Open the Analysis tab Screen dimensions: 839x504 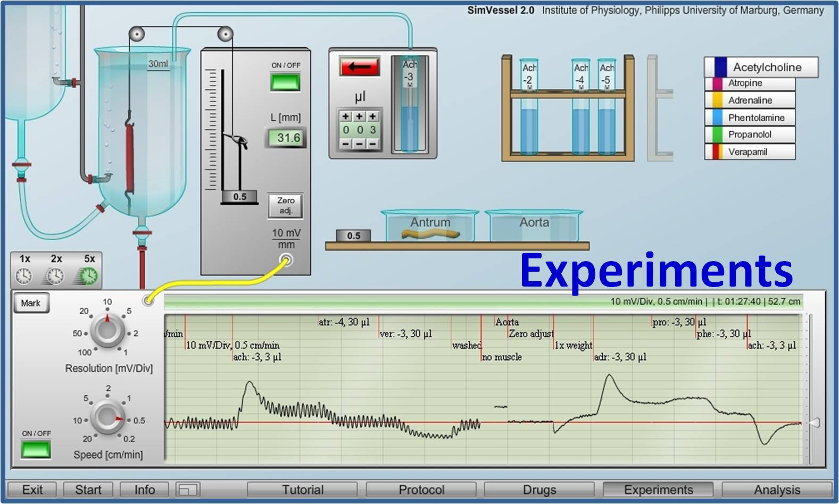(776, 490)
